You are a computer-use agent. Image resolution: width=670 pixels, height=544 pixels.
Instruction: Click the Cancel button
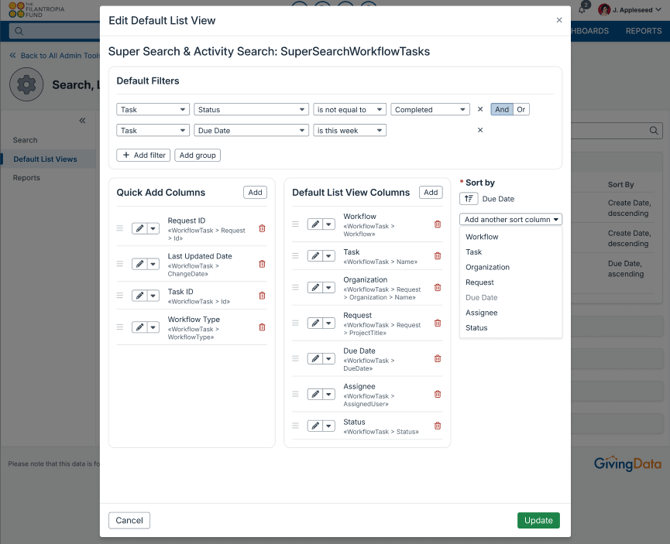coord(129,520)
